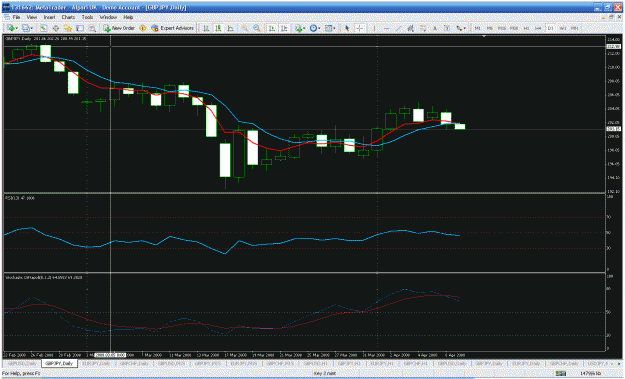Image resolution: width=625 pixels, height=379 pixels.
Task: Select the Horizontal Line drawing tool
Action: pos(387,28)
